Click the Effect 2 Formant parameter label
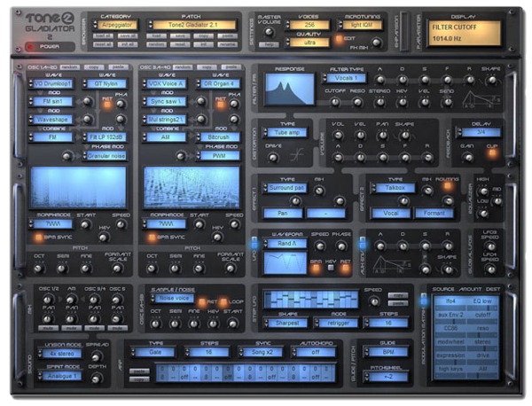Viewport: 532px width, 406px height. pyautogui.click(x=434, y=214)
